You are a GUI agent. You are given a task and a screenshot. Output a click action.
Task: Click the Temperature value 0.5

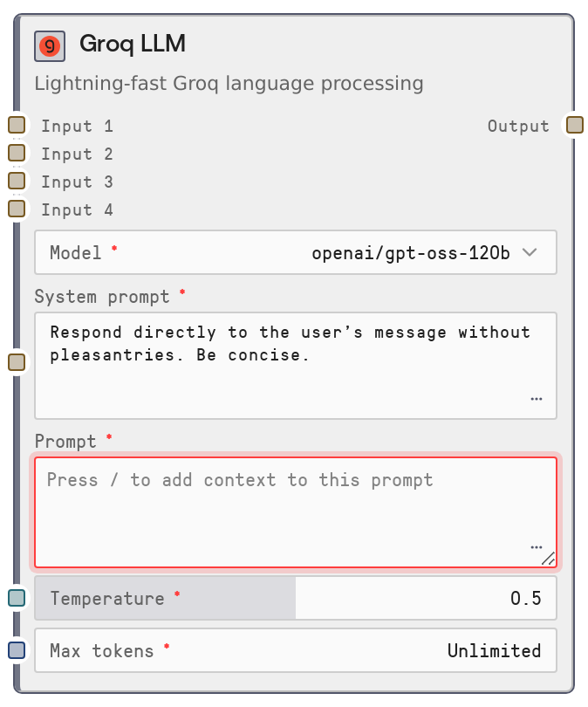[525, 599]
